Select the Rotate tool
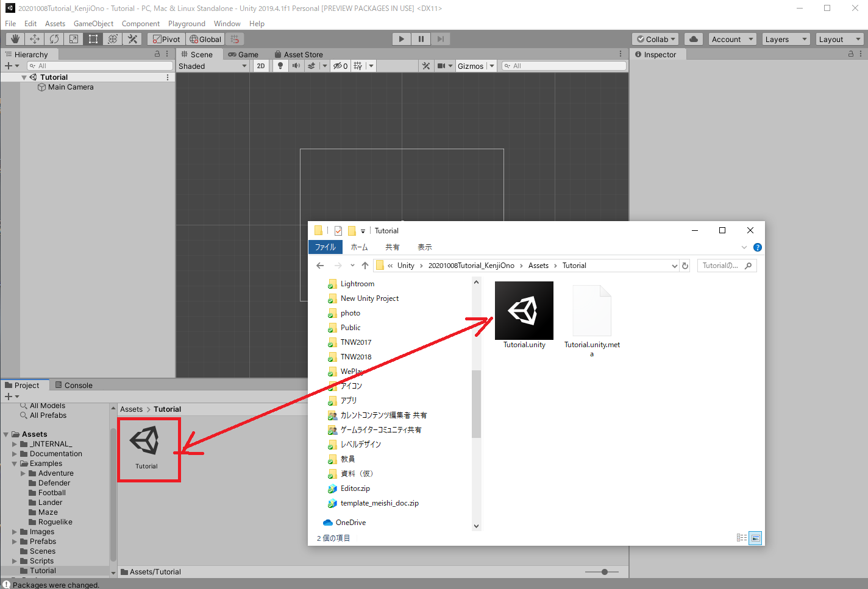This screenshot has height=589, width=868. click(54, 39)
